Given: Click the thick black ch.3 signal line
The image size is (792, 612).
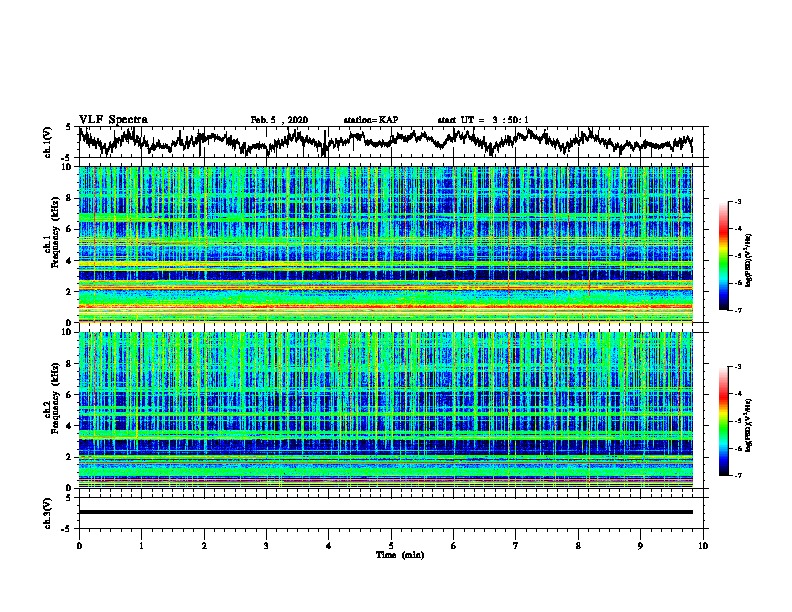Looking at the screenshot, I should (x=385, y=512).
